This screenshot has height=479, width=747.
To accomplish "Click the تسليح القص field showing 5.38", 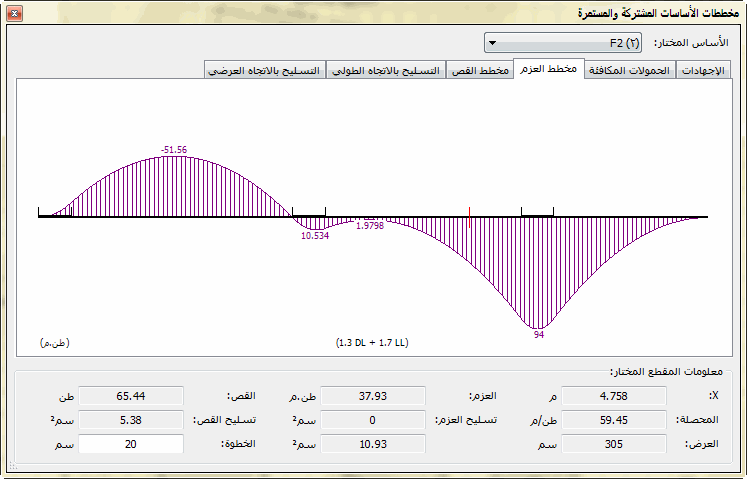I will (x=132, y=420).
